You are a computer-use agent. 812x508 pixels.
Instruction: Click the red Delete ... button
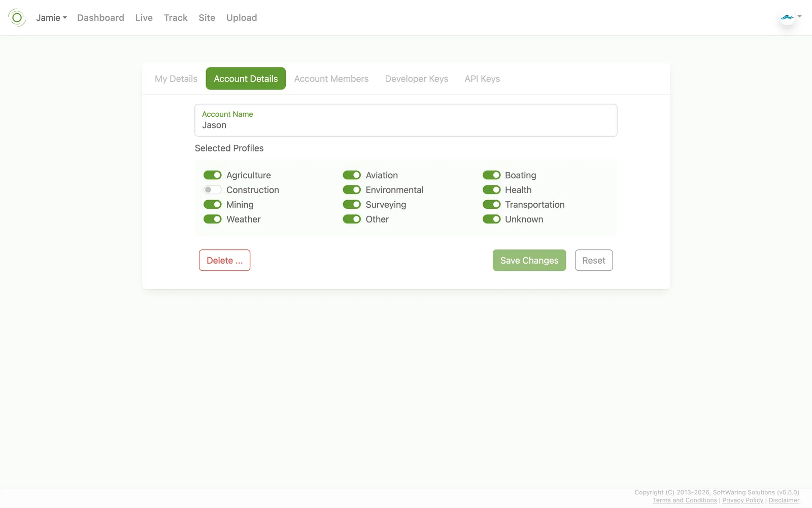(x=224, y=260)
